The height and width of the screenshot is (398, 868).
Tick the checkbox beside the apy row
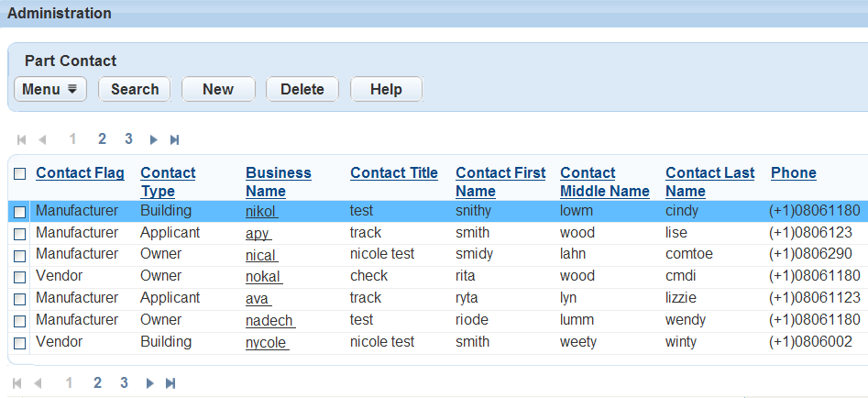(20, 234)
